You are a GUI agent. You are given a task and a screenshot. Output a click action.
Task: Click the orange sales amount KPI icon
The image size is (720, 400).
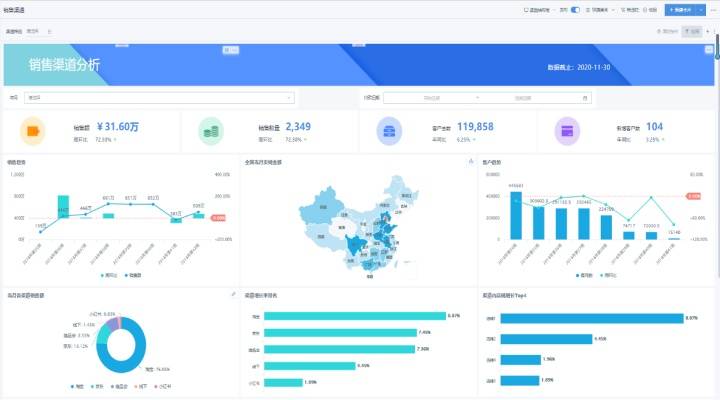tap(33, 131)
